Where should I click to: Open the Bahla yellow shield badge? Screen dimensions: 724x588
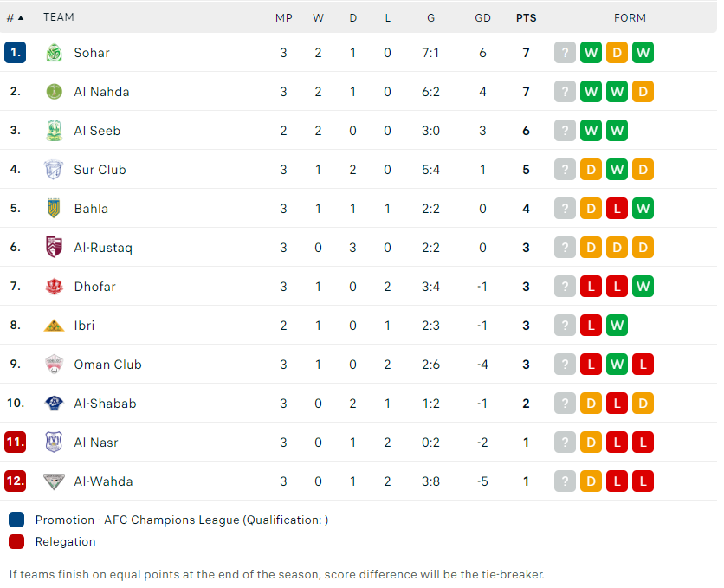(x=54, y=208)
